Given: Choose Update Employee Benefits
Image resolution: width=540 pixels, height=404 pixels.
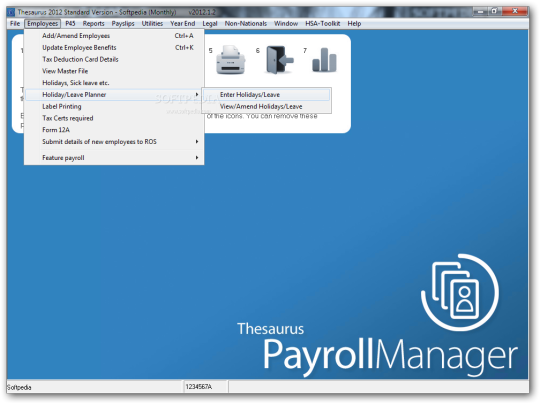Looking at the screenshot, I should click(114, 48).
